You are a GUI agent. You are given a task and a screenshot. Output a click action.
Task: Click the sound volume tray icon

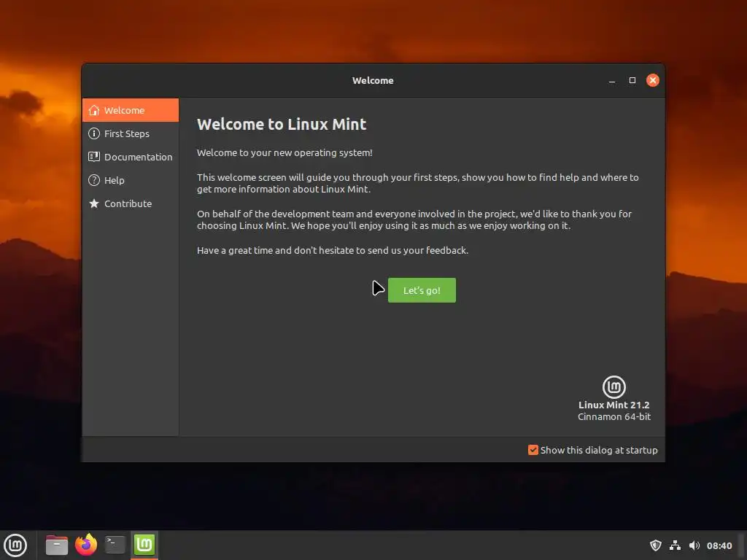[694, 545]
